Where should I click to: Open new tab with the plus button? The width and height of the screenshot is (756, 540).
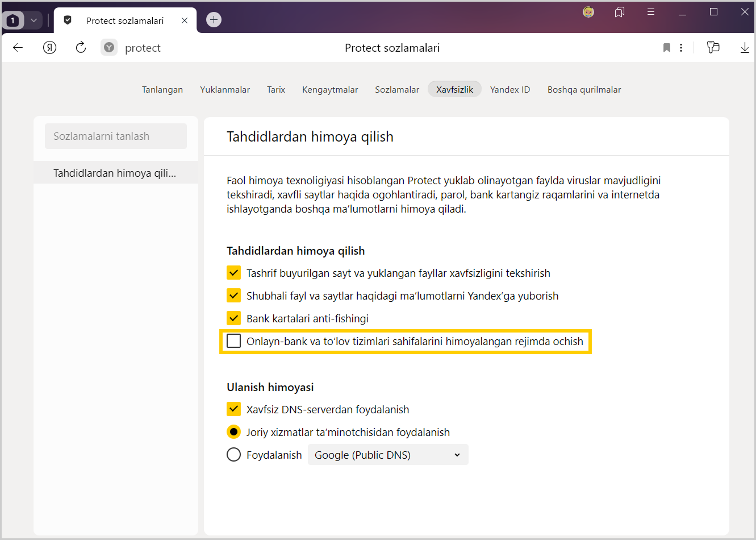(x=214, y=20)
